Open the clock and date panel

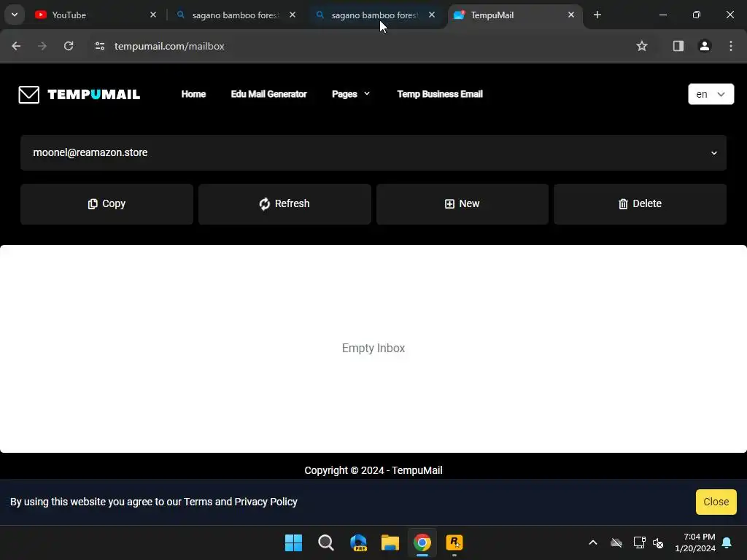point(695,542)
